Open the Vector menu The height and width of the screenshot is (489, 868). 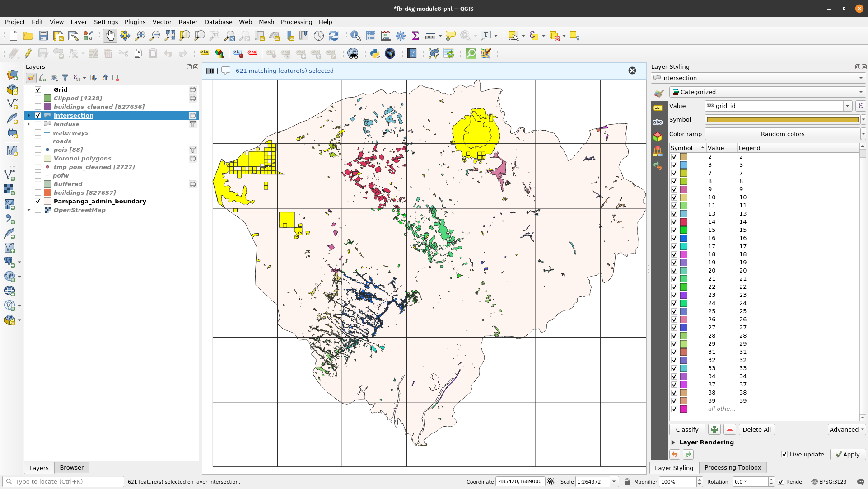[x=162, y=22]
